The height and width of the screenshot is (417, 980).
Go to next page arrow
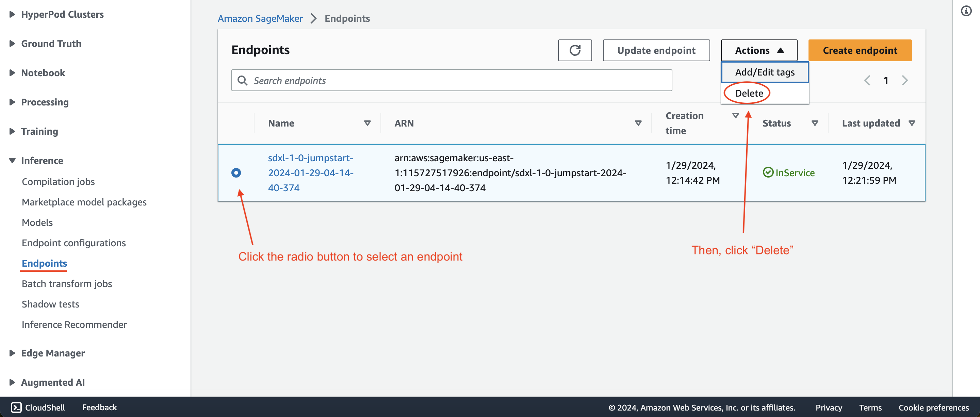[x=905, y=80]
